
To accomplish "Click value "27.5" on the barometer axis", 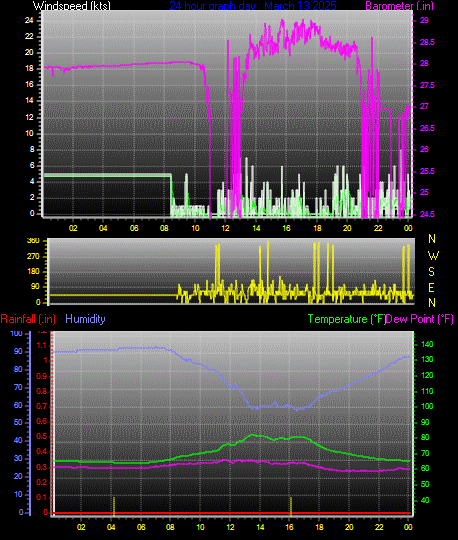I will (x=427, y=85).
